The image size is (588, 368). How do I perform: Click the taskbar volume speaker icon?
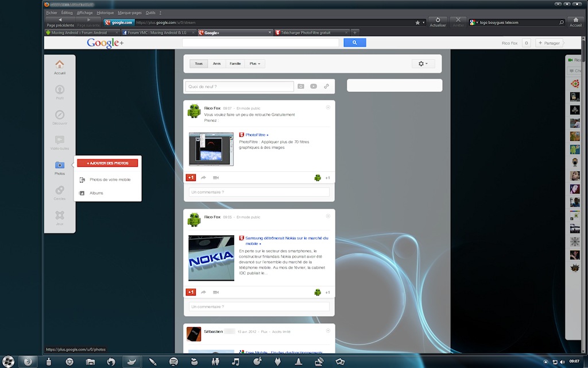pyautogui.click(x=562, y=362)
